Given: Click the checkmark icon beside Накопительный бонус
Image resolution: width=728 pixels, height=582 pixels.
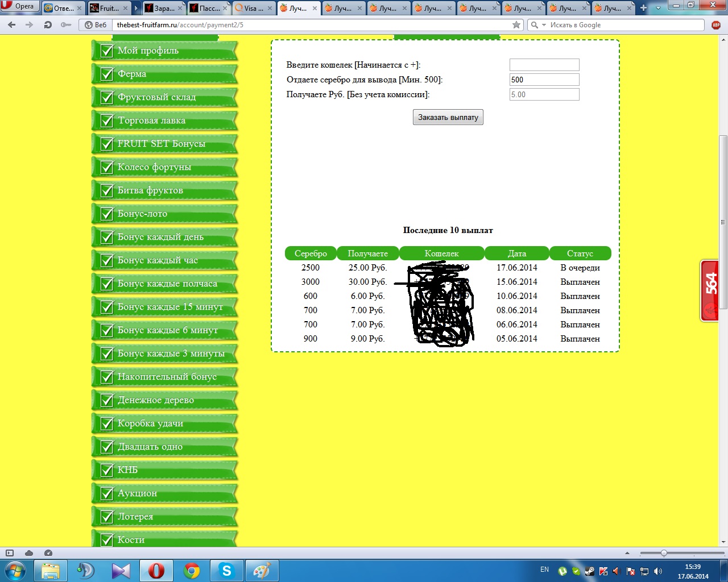Looking at the screenshot, I should coord(106,377).
